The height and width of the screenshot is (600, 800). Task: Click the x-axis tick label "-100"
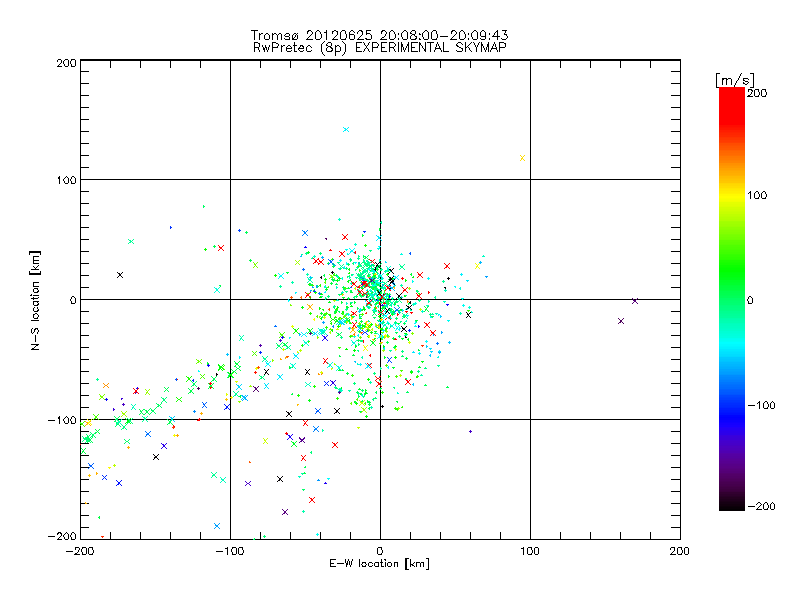click(230, 552)
